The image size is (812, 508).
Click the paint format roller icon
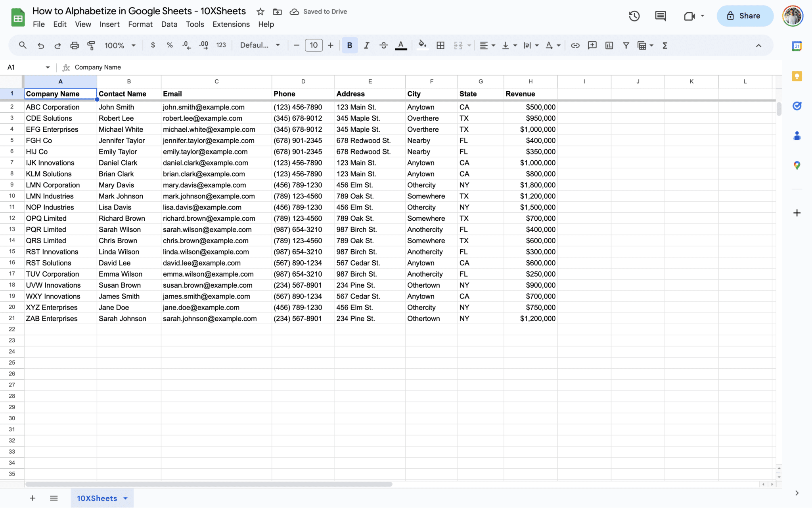91,46
